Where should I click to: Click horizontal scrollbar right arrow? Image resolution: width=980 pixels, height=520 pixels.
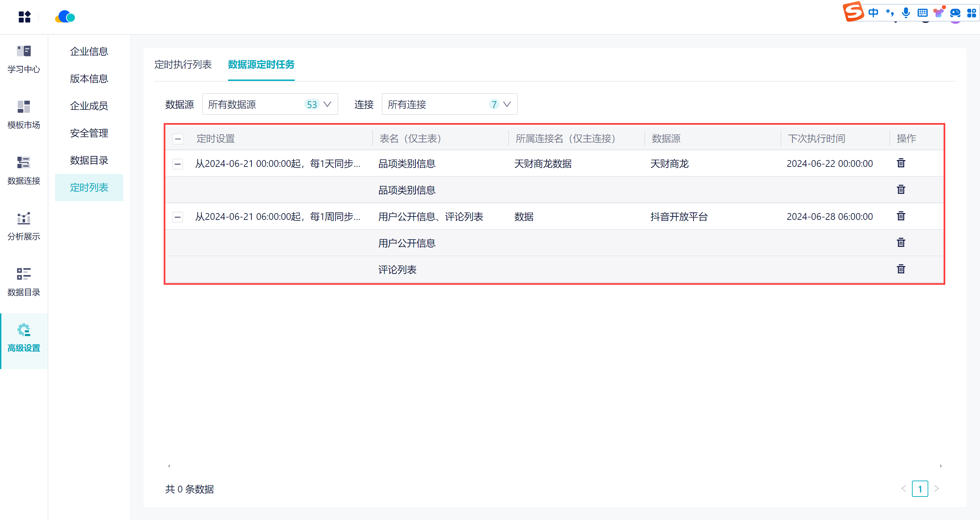(x=941, y=466)
